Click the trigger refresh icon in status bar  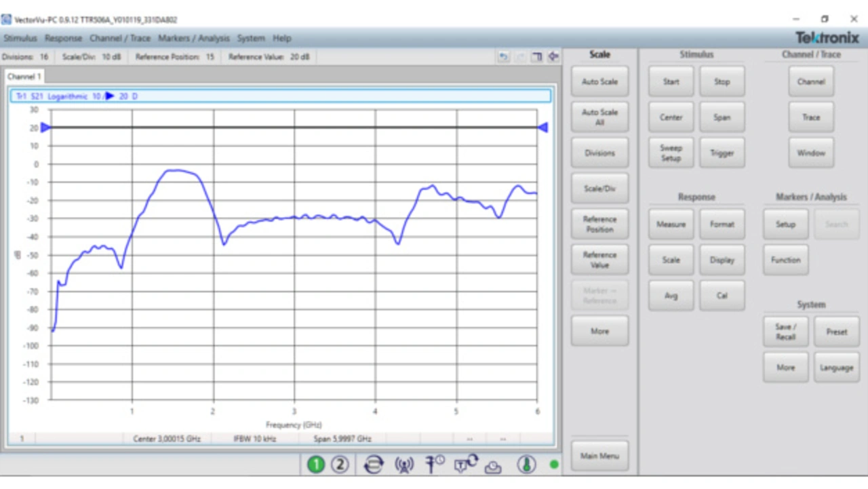(466, 463)
